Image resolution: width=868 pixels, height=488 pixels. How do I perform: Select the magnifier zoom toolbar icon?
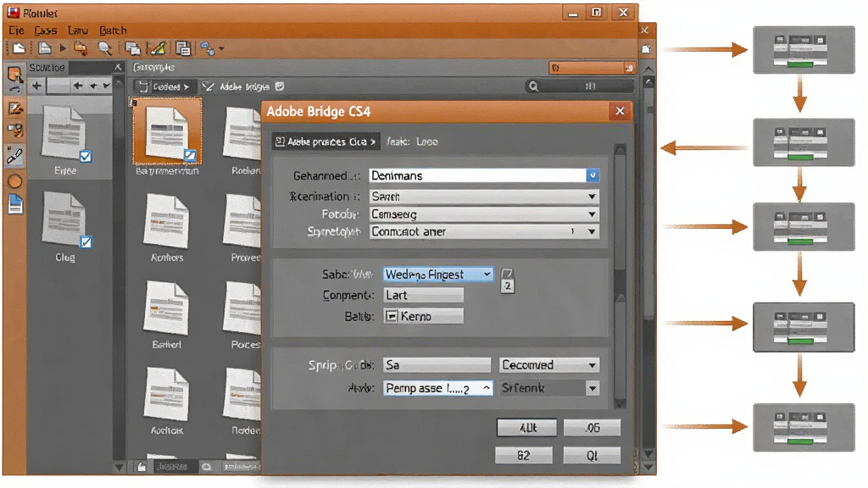(104, 48)
